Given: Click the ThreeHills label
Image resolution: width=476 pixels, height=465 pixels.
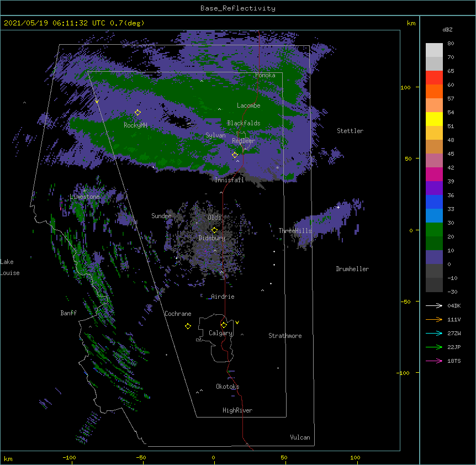Looking at the screenshot, I should (295, 231).
